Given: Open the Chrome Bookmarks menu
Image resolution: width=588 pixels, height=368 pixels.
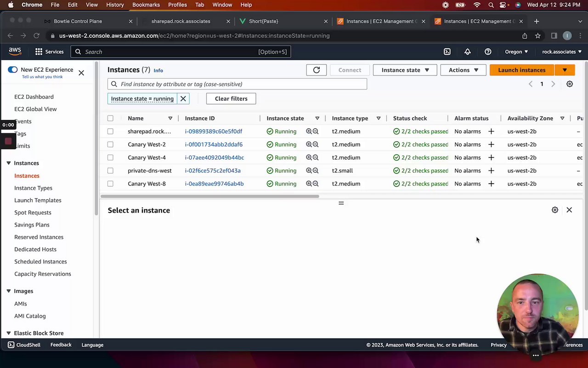Looking at the screenshot, I should 146,5.
